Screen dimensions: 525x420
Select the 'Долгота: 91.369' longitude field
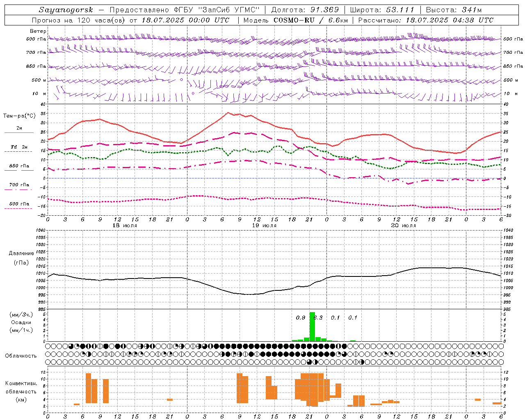pos(305,10)
